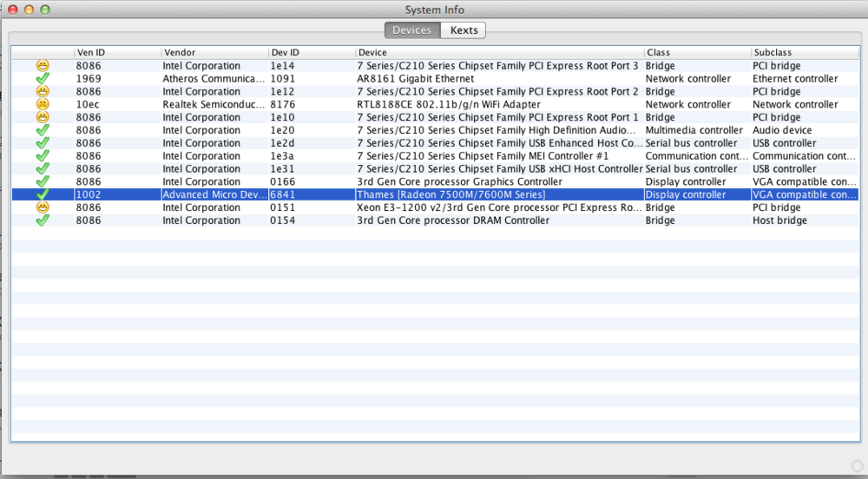Viewport: 868px width, 479px height.
Task: Click the Dev ID column header
Action: [311, 53]
